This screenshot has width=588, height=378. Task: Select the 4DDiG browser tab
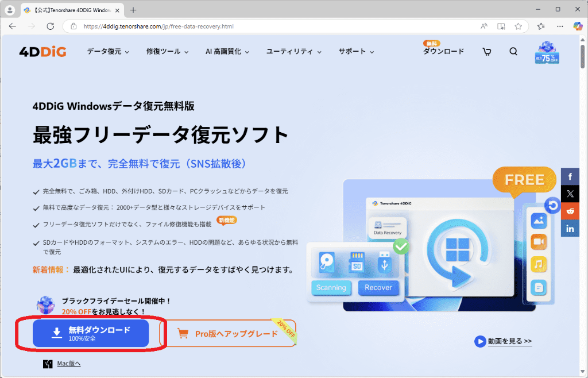[71, 10]
